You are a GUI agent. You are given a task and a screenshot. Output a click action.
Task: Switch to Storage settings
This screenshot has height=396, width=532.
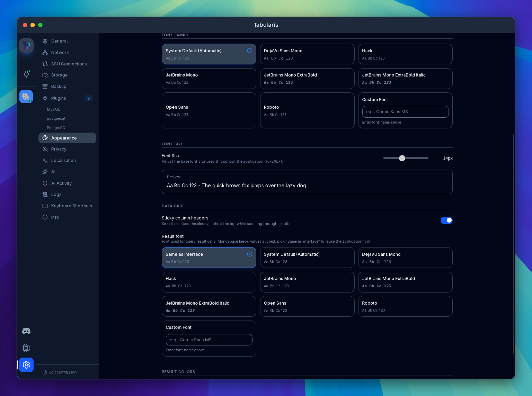pyautogui.click(x=67, y=75)
